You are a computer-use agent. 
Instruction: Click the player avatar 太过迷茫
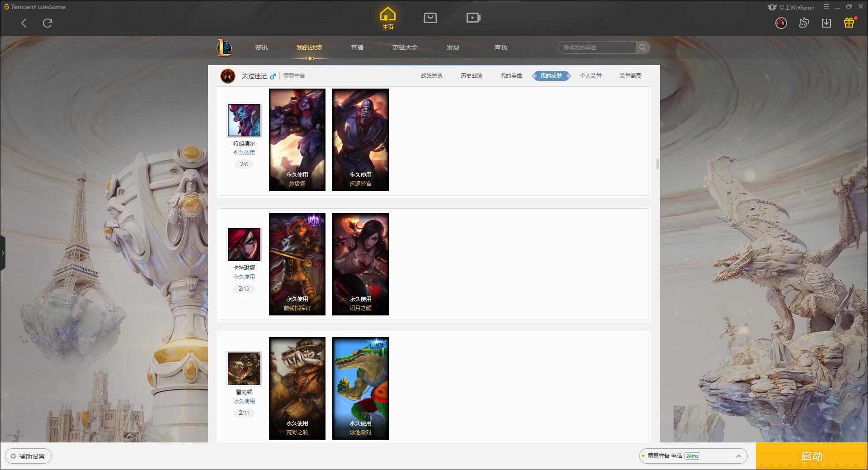pos(228,76)
